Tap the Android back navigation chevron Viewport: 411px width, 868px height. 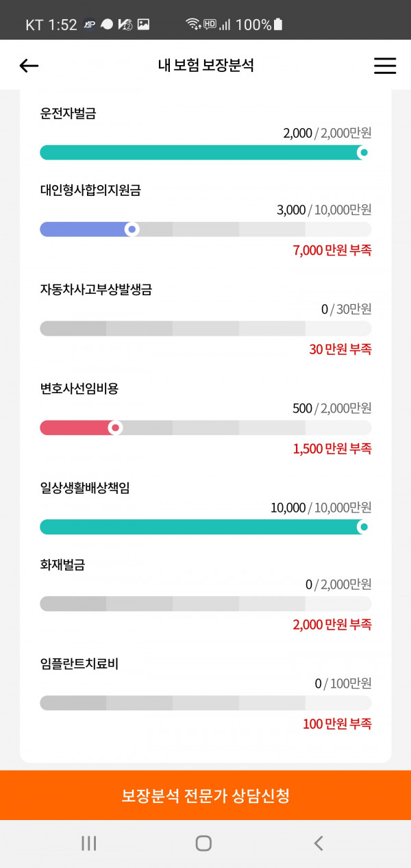[x=318, y=843]
